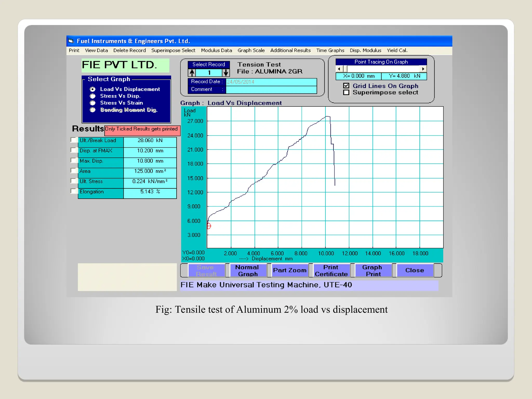532x399 pixels.
Task: Open Superimpose Select menu
Action: point(173,50)
